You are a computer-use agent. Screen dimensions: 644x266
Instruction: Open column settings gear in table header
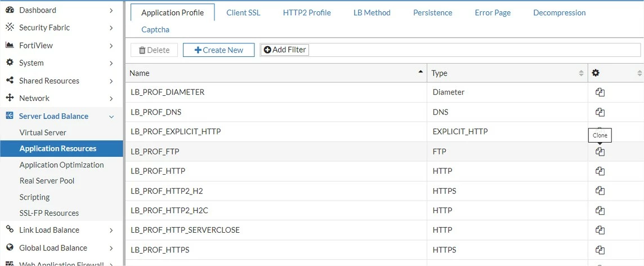coord(596,73)
